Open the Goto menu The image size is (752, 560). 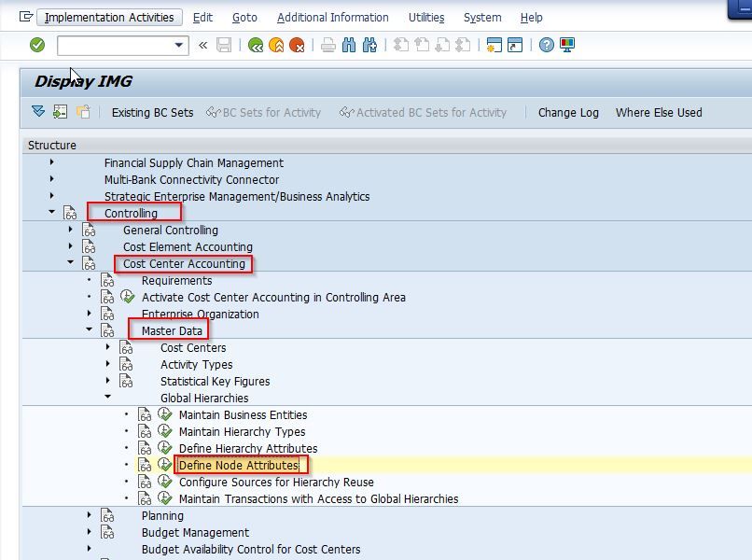244,18
